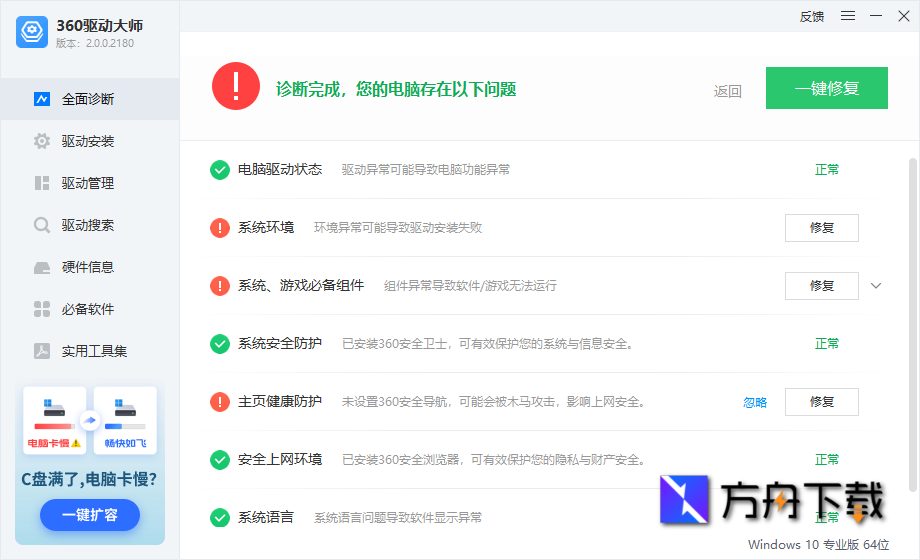Click 忽略 link for 主页健康防护
Image resolution: width=920 pixels, height=560 pixels.
[x=755, y=403]
